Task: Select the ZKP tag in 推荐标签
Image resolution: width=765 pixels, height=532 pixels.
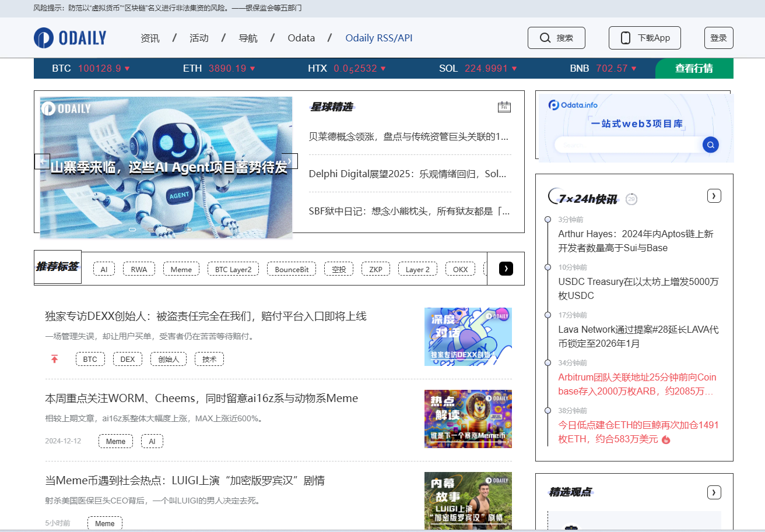Action: (x=376, y=269)
